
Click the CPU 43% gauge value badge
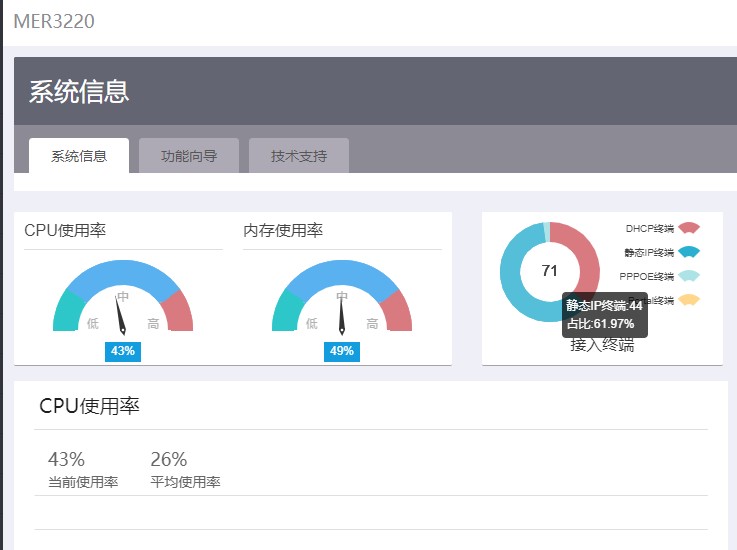pos(123,351)
